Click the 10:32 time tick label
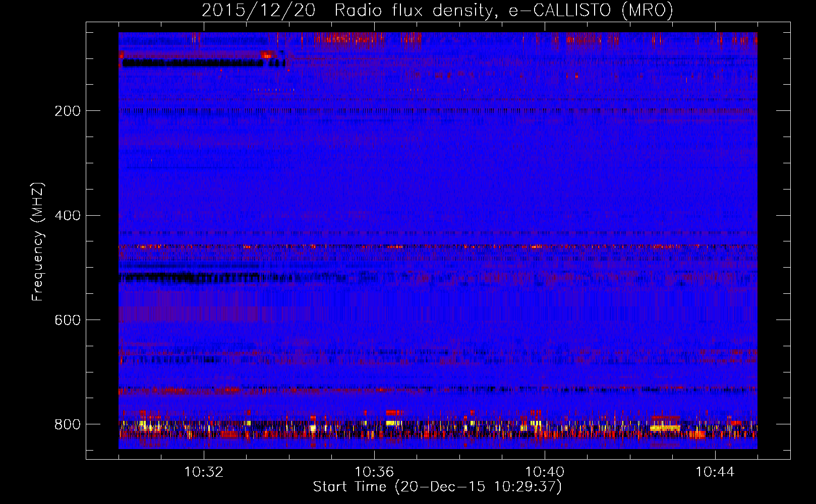The width and height of the screenshot is (816, 504). pyautogui.click(x=204, y=472)
